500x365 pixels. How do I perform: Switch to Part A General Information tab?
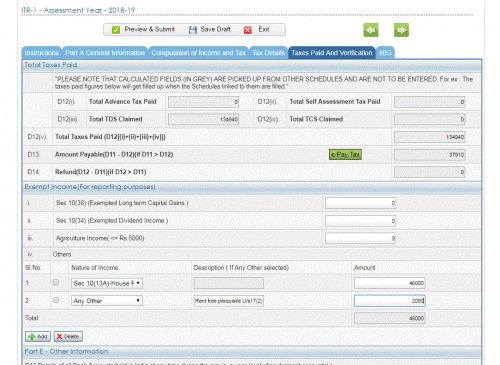(105, 53)
